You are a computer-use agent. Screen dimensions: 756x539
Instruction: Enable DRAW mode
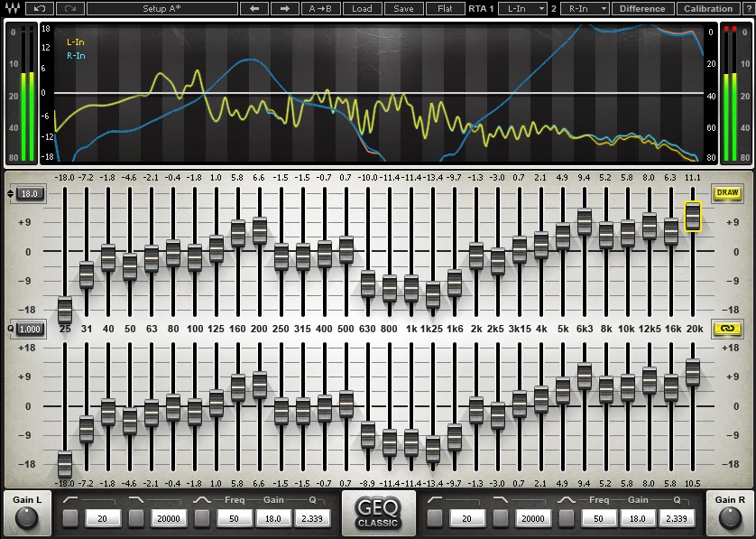coord(727,193)
